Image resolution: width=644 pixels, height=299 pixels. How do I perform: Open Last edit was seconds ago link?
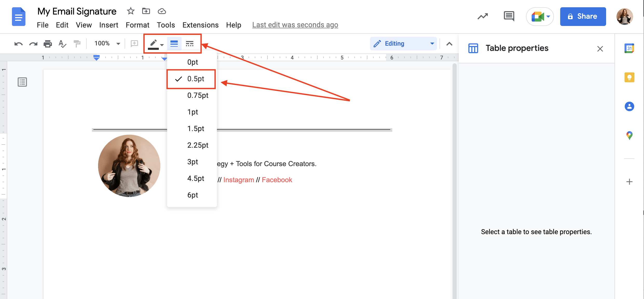tap(295, 25)
